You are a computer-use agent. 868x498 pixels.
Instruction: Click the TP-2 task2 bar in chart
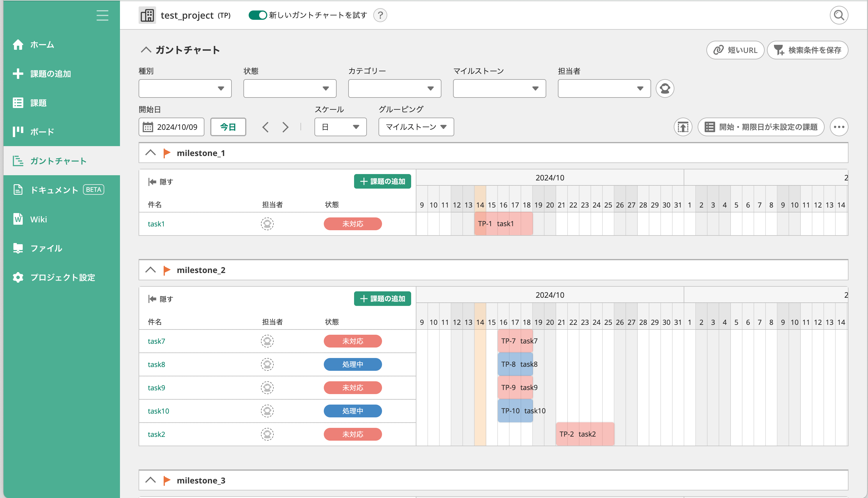(x=584, y=434)
